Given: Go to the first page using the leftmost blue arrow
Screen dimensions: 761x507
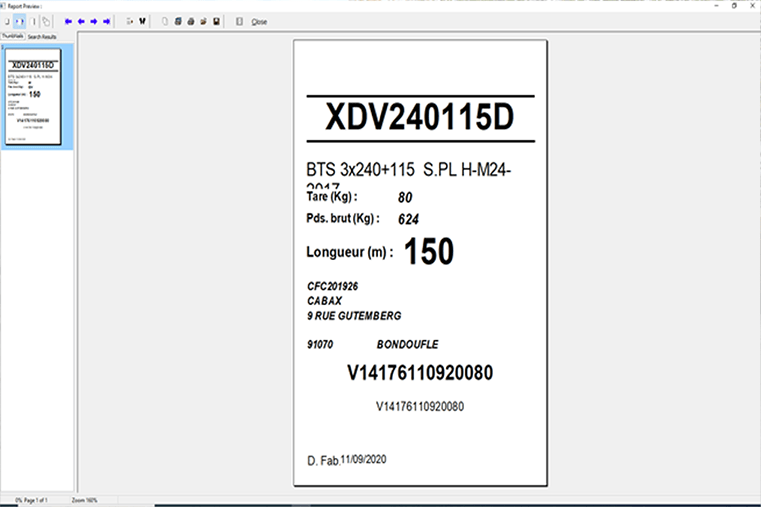Looking at the screenshot, I should pyautogui.click(x=68, y=21).
